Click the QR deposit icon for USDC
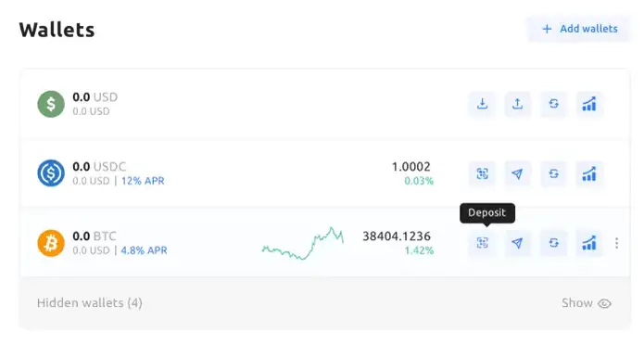Screen dimensions: 644x345 [x=482, y=173]
